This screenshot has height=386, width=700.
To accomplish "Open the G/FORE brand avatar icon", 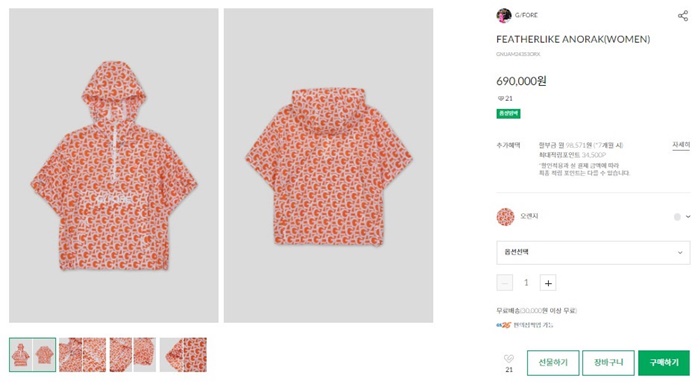I will point(504,15).
